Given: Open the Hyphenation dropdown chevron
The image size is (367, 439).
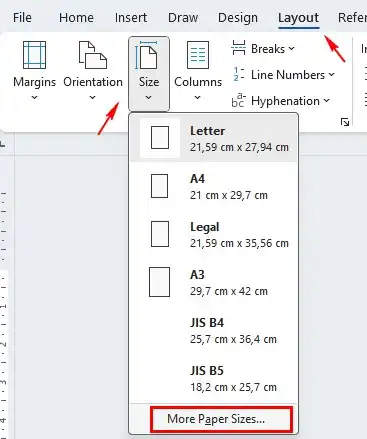Looking at the screenshot, I should click(327, 100).
